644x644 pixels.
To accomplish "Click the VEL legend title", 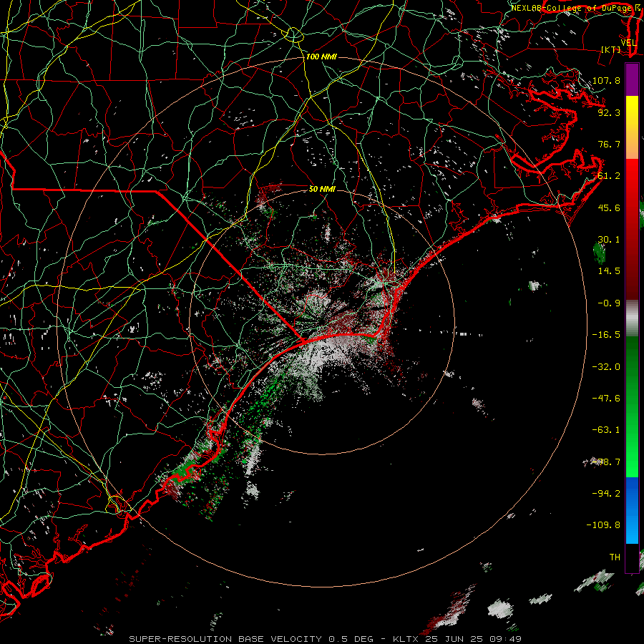I will 628,43.
